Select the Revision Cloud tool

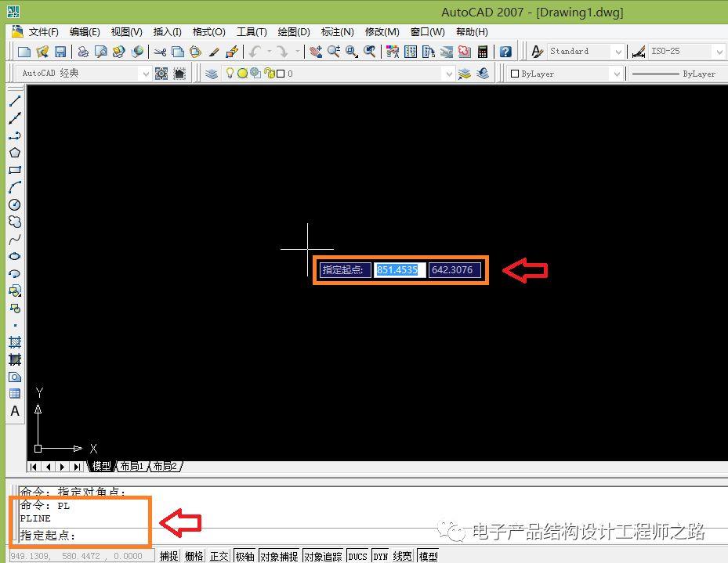[15, 222]
